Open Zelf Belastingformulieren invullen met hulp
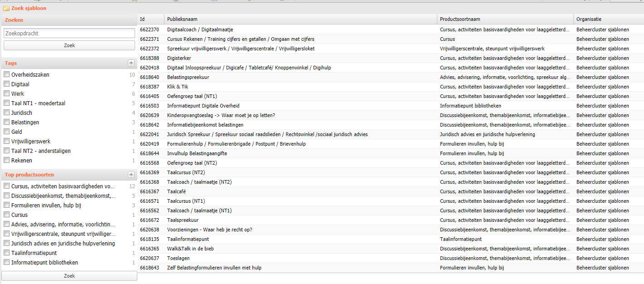644x284 pixels. [391, 268]
